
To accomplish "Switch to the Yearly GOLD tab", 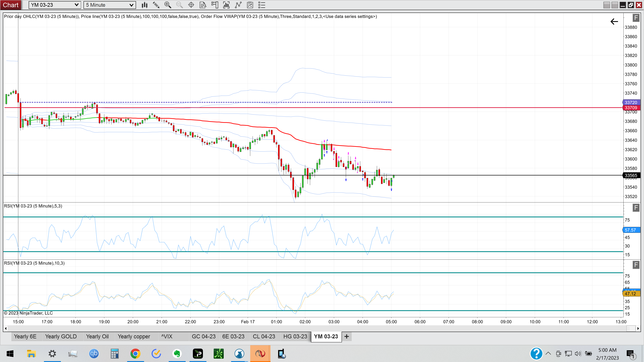I will point(61,337).
